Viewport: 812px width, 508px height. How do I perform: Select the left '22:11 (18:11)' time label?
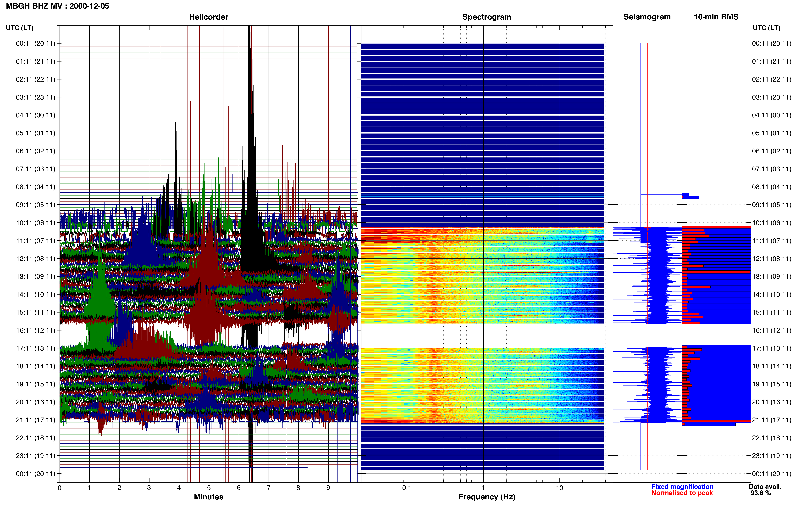click(x=36, y=438)
